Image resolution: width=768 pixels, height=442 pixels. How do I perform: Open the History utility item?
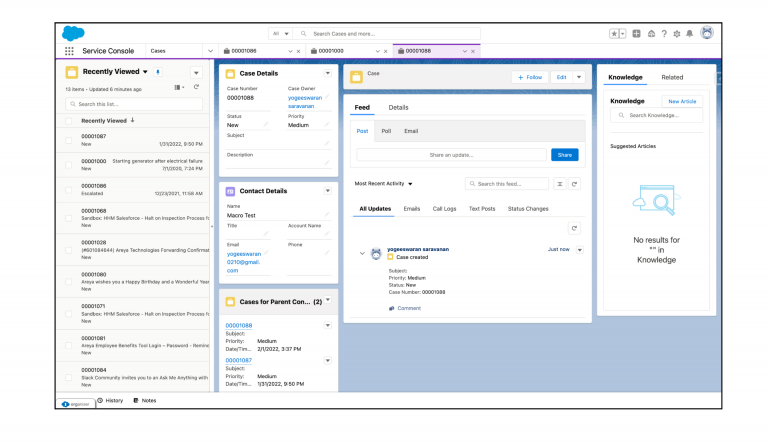[x=110, y=401]
